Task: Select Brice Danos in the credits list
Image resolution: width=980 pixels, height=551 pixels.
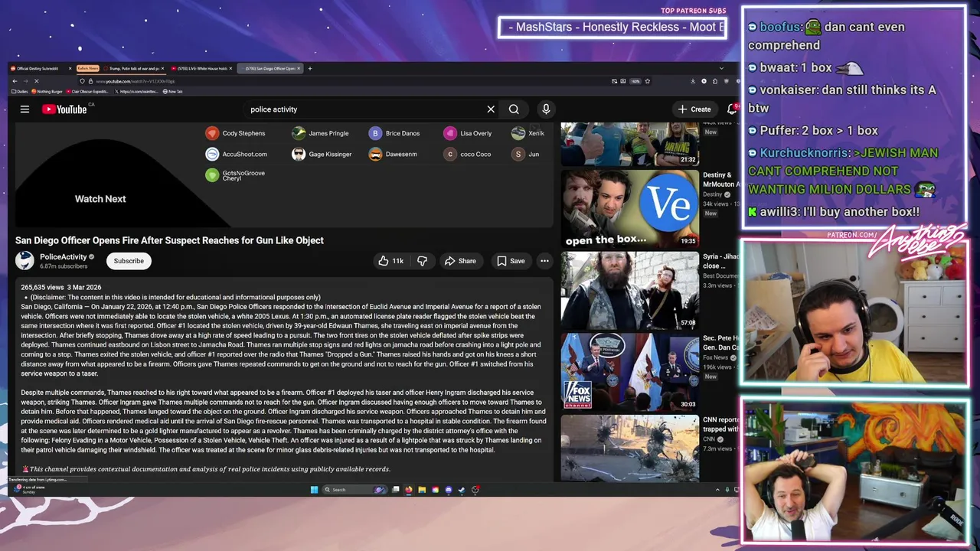Action: 395,133
